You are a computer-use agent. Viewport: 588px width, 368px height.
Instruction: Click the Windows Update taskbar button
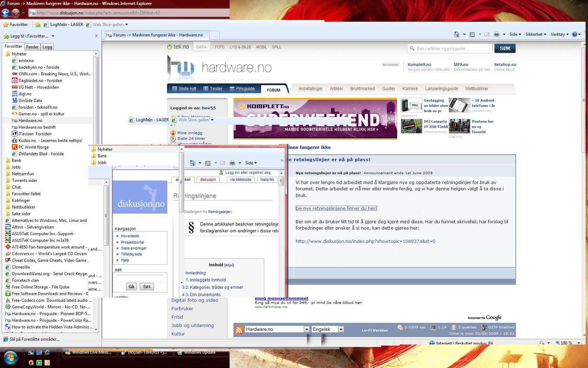(201, 353)
